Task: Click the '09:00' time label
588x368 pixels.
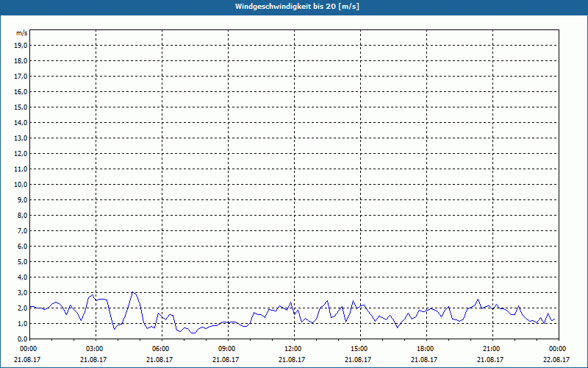Action: [x=229, y=349]
